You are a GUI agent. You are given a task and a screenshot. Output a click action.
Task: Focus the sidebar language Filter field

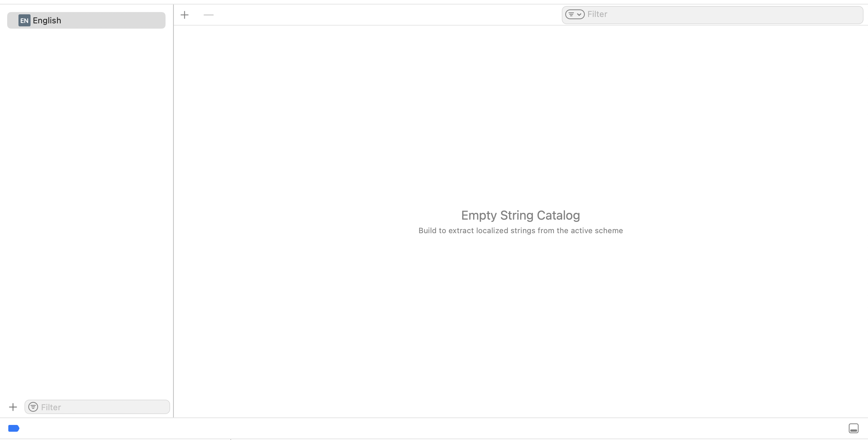click(x=97, y=407)
